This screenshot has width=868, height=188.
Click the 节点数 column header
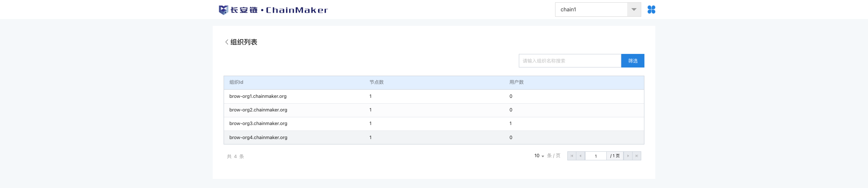(376, 82)
